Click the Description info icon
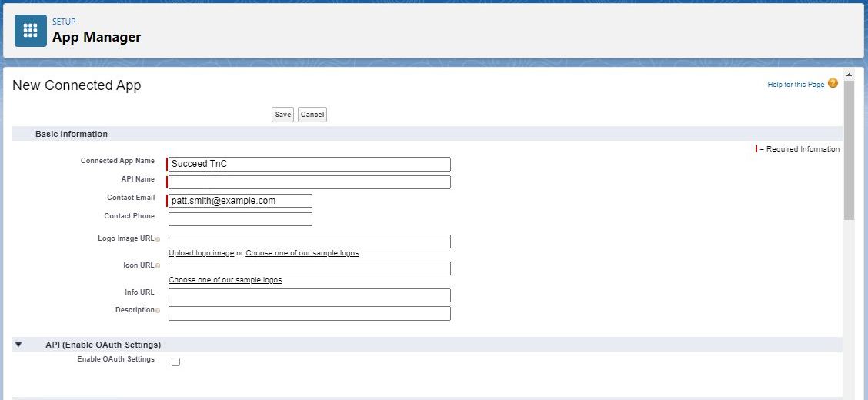The image size is (868, 400). click(x=158, y=311)
